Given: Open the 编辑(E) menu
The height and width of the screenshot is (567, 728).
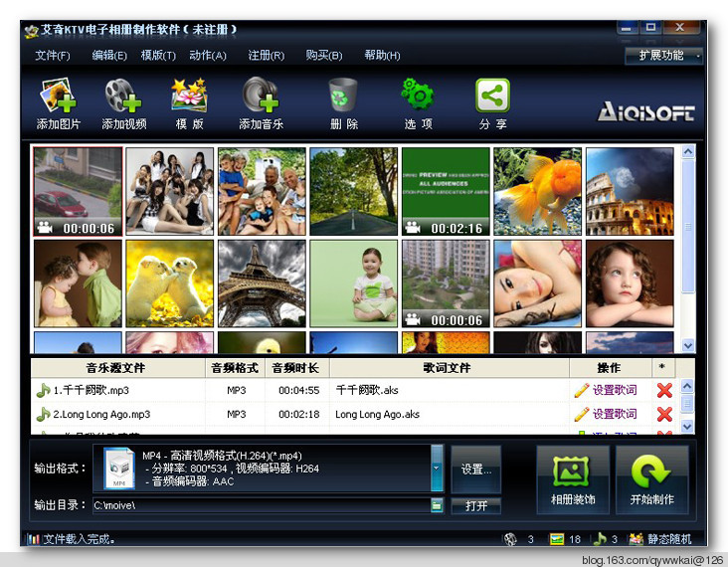Looking at the screenshot, I should (109, 56).
